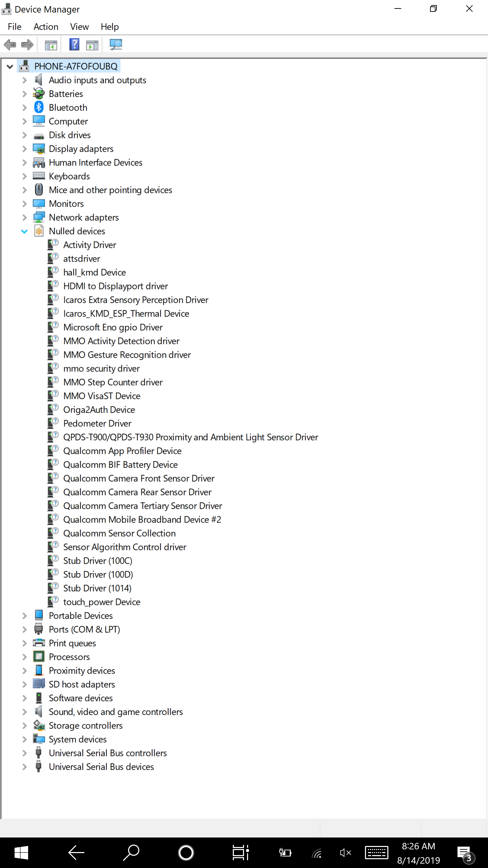
Task: Select Qualcomm BIF Battery Device
Action: point(120,465)
